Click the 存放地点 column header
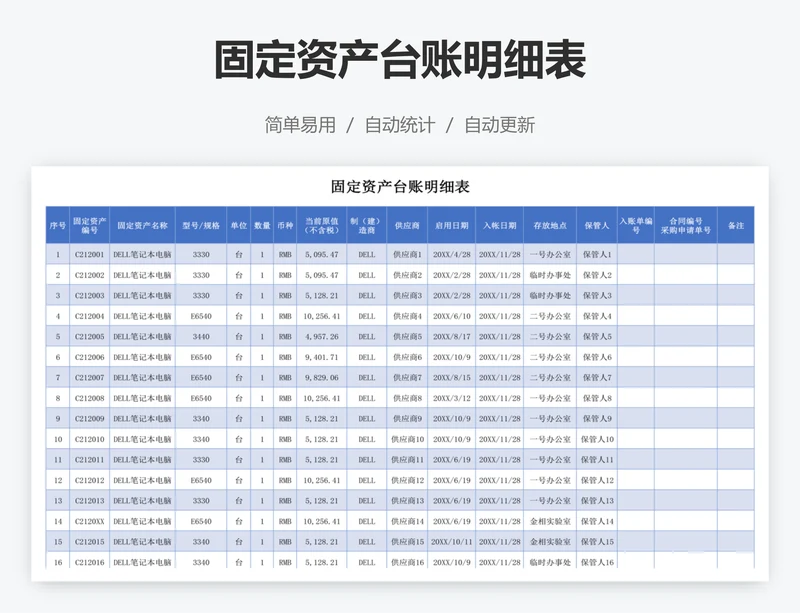Image resolution: width=800 pixels, height=613 pixels. (550, 226)
